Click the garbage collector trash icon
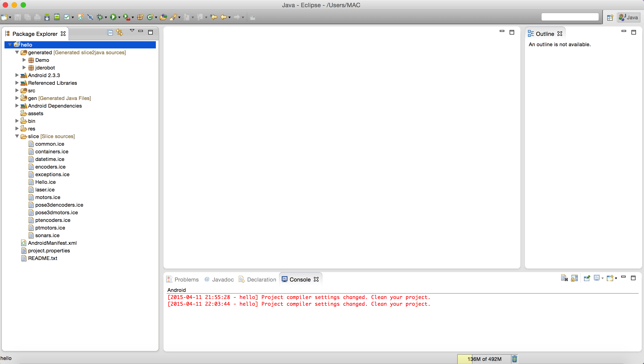The height and width of the screenshot is (364, 644). pyautogui.click(x=515, y=359)
